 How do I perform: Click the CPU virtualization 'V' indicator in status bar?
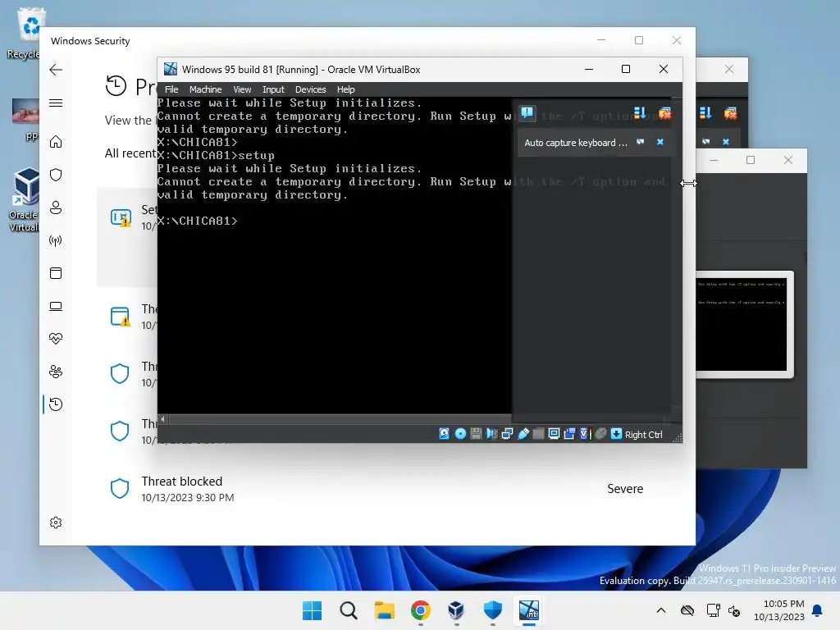[x=585, y=434]
